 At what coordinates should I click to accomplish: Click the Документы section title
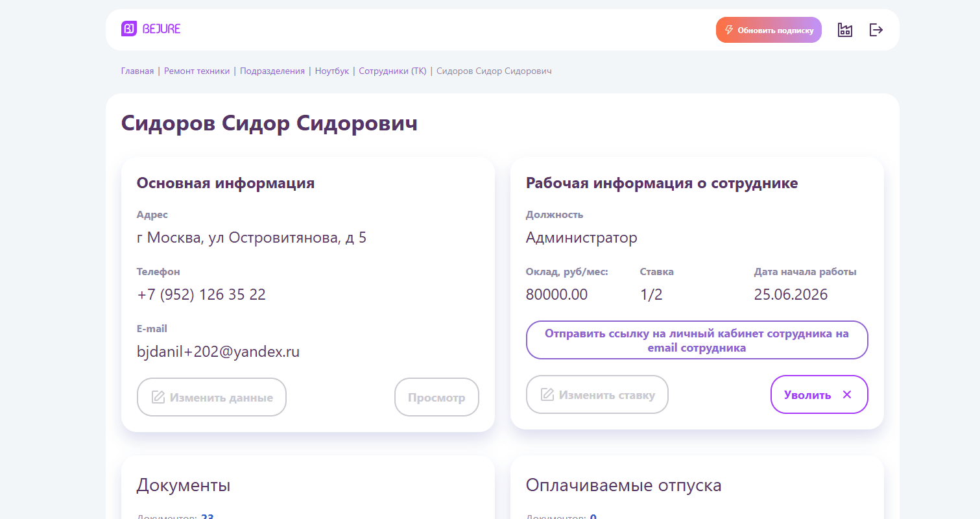click(x=184, y=485)
